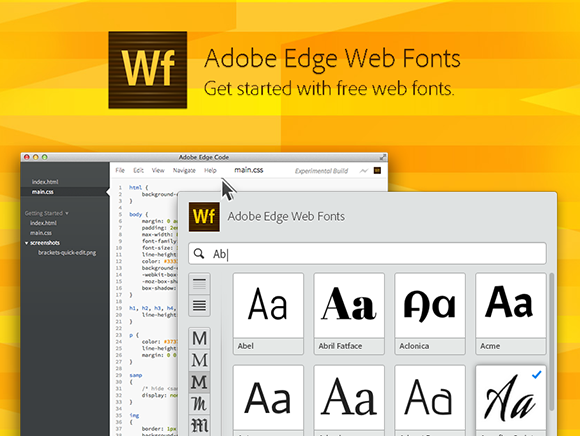This screenshot has width=580, height=436.
Task: Open main.css under the Getting Started project
Action: coord(41,233)
